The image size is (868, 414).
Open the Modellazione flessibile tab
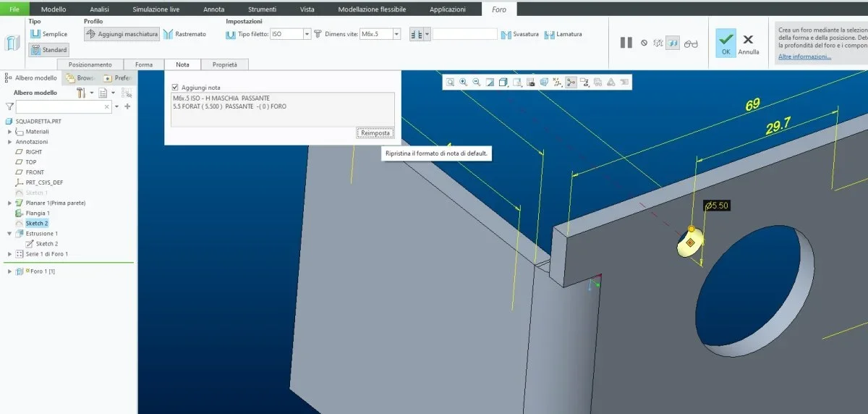point(372,9)
